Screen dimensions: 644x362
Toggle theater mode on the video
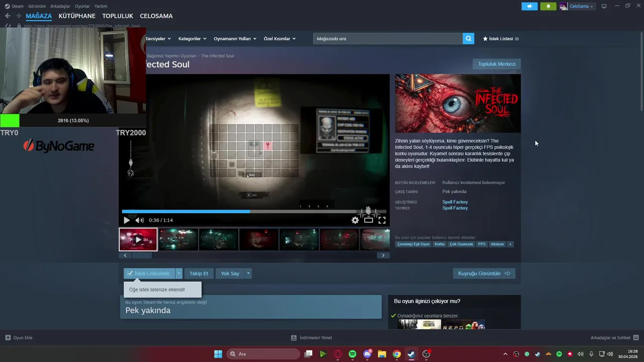[x=369, y=220]
